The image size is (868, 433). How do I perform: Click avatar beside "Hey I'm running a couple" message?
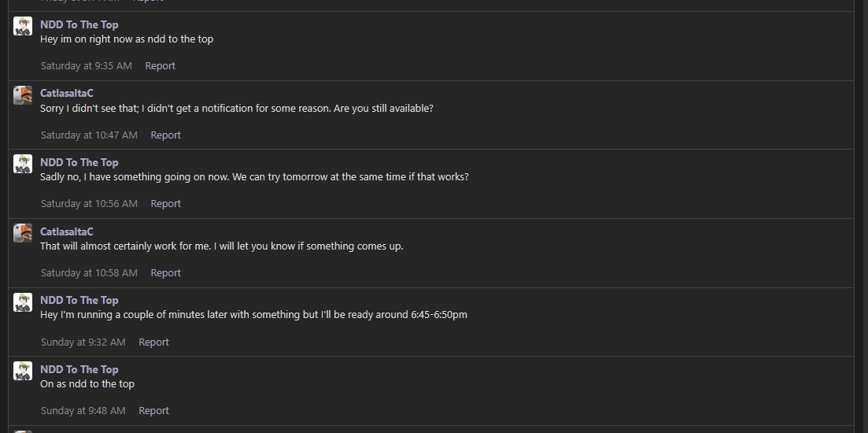23,302
